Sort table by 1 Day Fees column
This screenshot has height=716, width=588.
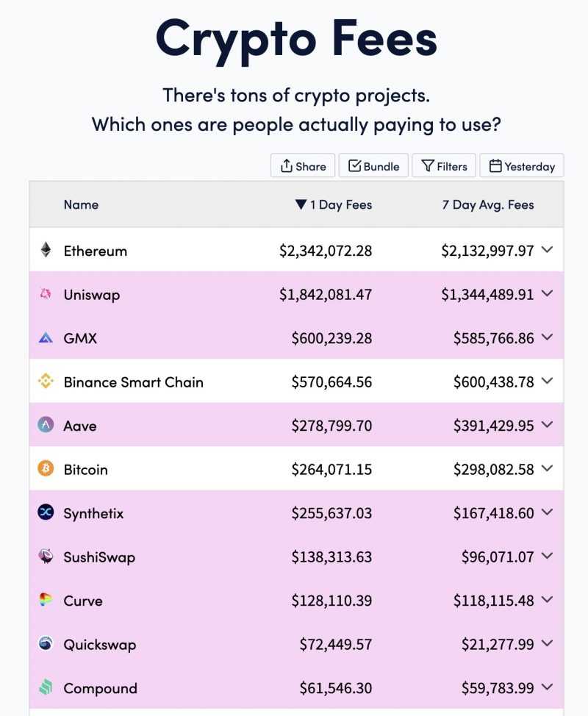point(334,204)
